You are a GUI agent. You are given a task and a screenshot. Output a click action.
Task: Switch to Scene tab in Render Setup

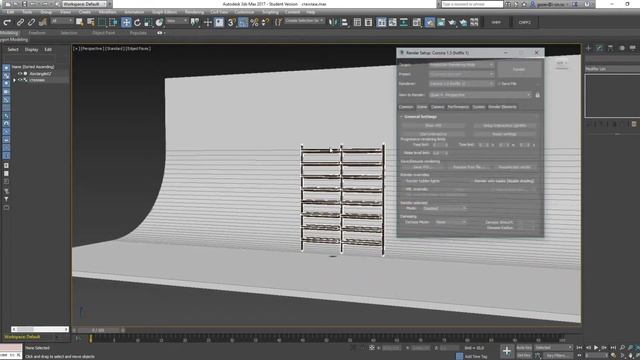(422, 107)
